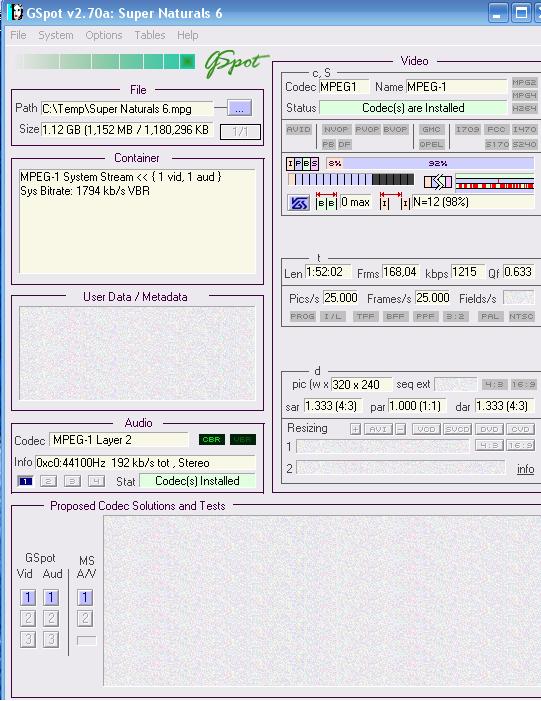541x701 pixels.
Task: Click the Resizing AVI preset button
Action: tap(378, 429)
